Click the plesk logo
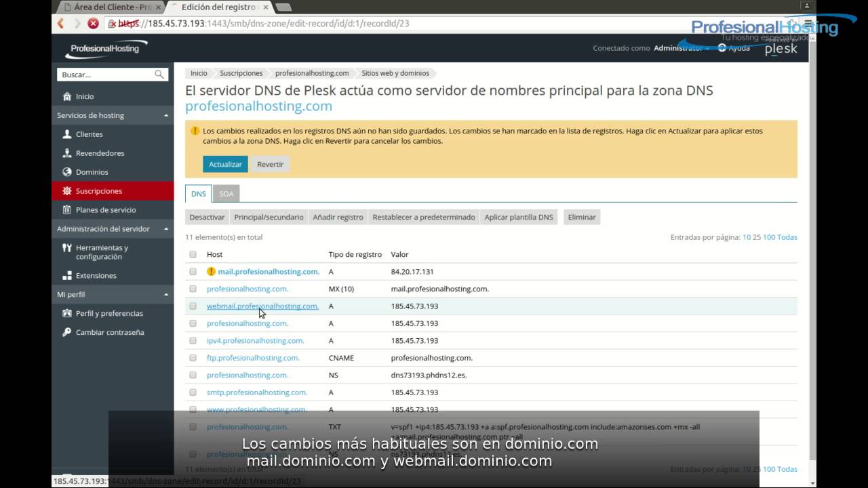Image resolution: width=868 pixels, height=488 pixels. pos(781,49)
